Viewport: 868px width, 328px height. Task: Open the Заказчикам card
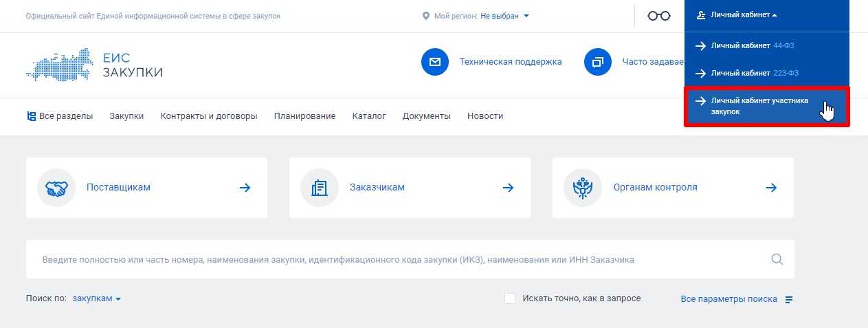pyautogui.click(x=410, y=188)
